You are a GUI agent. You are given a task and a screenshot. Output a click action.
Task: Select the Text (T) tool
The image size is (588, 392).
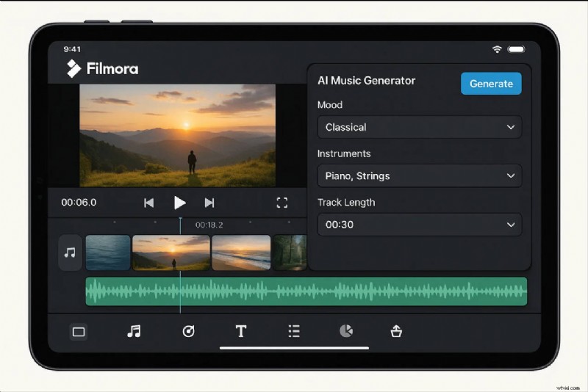[240, 332]
